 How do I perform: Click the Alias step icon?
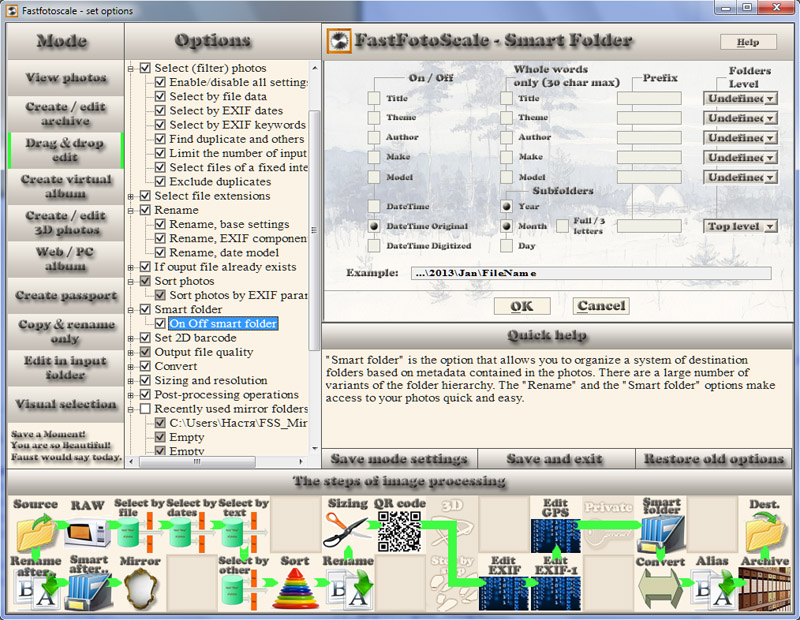click(x=713, y=590)
